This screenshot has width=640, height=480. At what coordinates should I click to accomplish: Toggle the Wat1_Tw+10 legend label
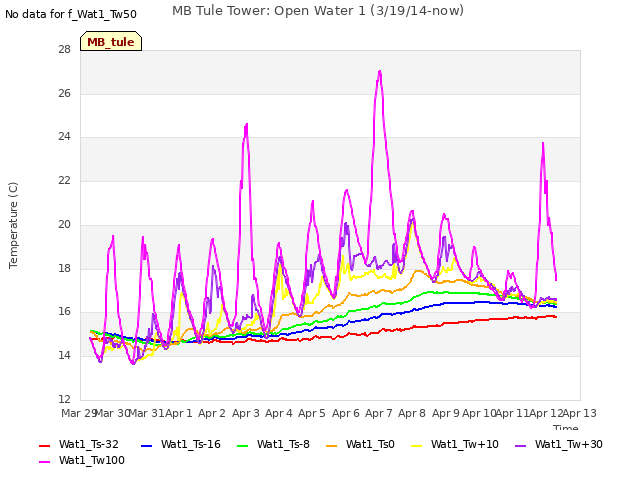pyautogui.click(x=464, y=444)
